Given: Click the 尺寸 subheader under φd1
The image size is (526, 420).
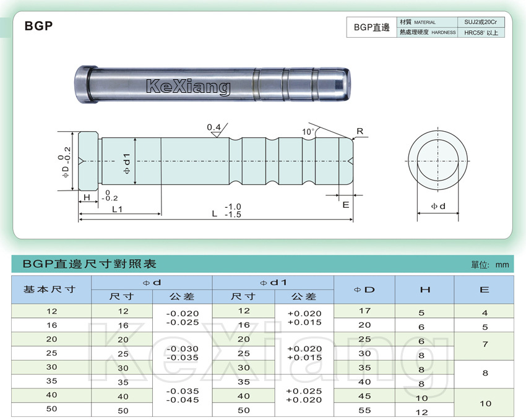Looking at the screenshot, I should coord(244,297).
